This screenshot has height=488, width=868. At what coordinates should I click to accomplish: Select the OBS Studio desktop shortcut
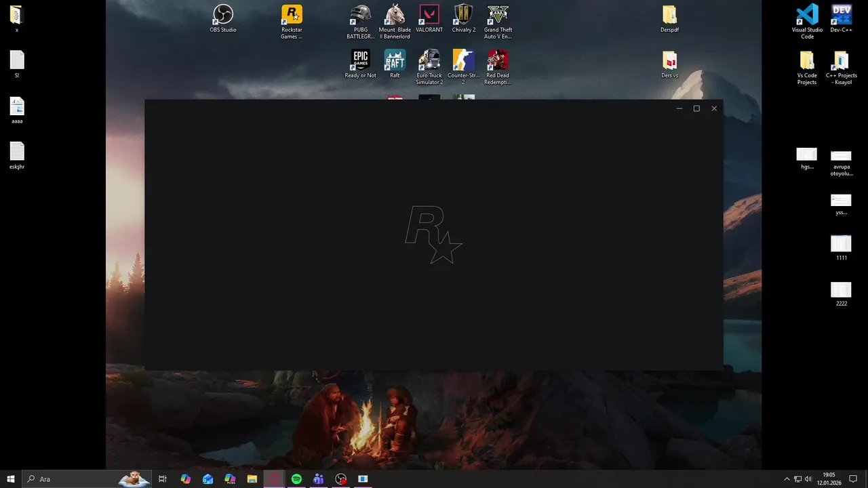point(223,19)
